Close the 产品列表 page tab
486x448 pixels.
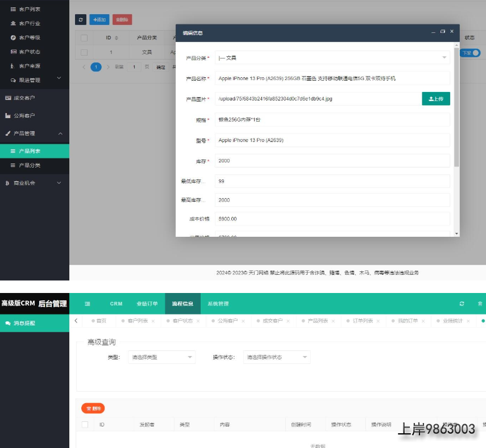click(332, 321)
